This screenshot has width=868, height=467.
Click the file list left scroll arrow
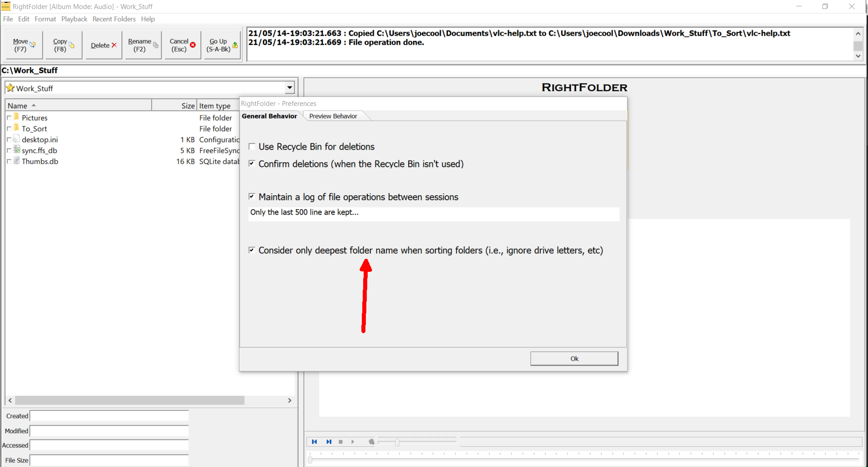click(10, 400)
